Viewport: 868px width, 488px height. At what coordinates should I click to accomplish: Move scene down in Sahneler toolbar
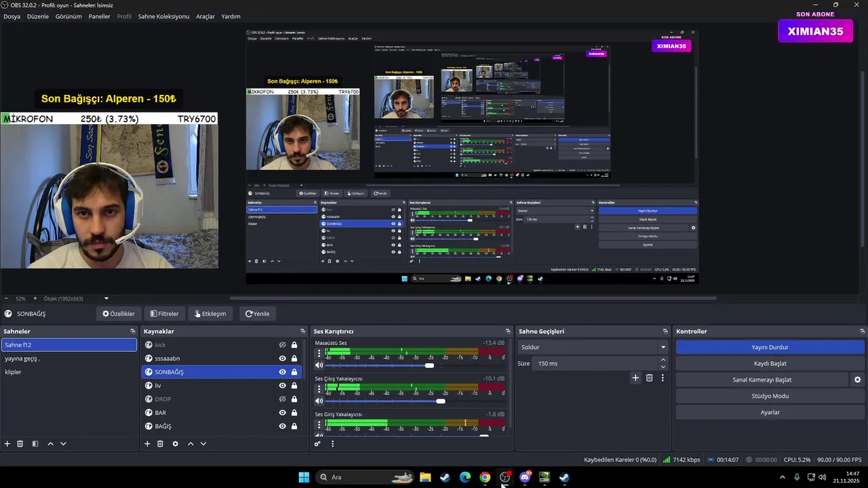point(63,444)
